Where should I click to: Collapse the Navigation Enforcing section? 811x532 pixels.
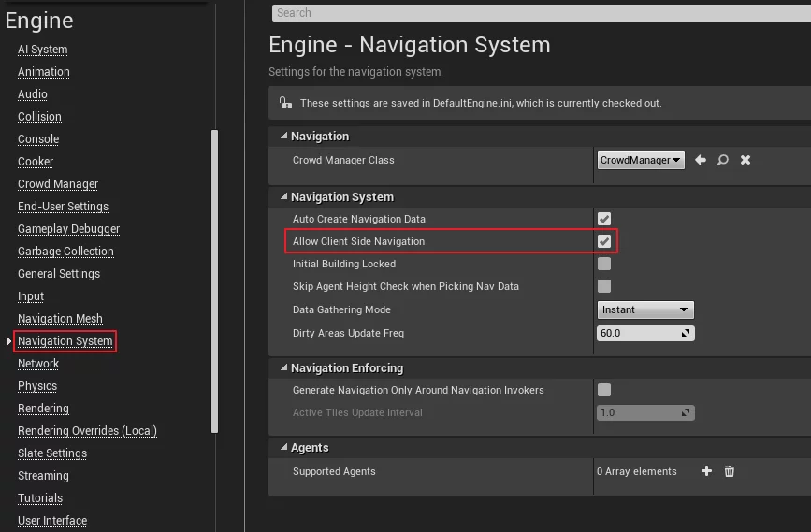click(x=282, y=368)
